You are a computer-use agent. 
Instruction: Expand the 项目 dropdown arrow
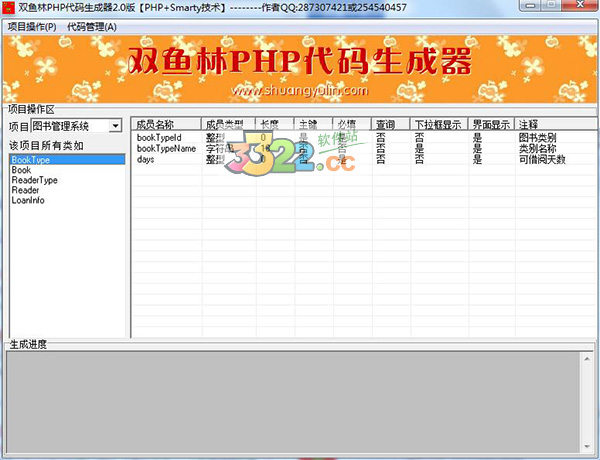[x=115, y=126]
